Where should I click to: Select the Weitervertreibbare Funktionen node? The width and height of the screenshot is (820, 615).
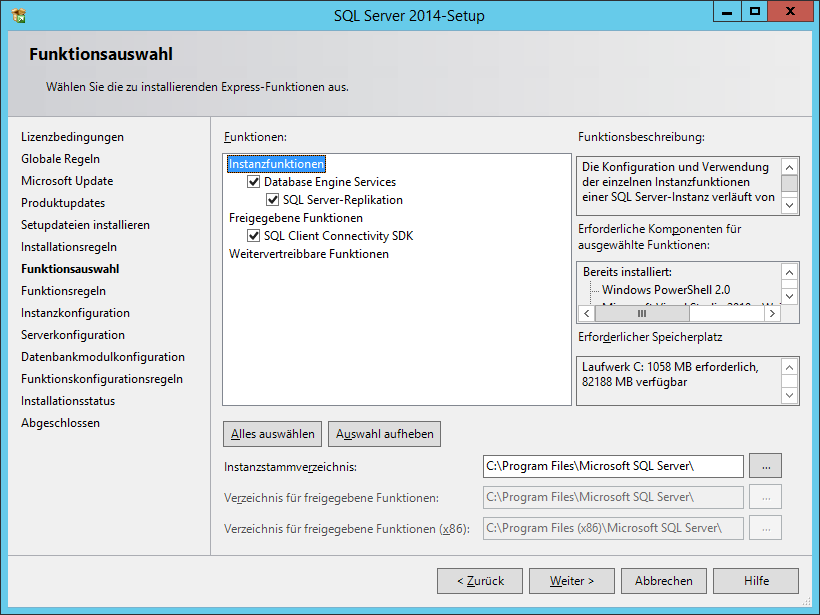(x=308, y=254)
